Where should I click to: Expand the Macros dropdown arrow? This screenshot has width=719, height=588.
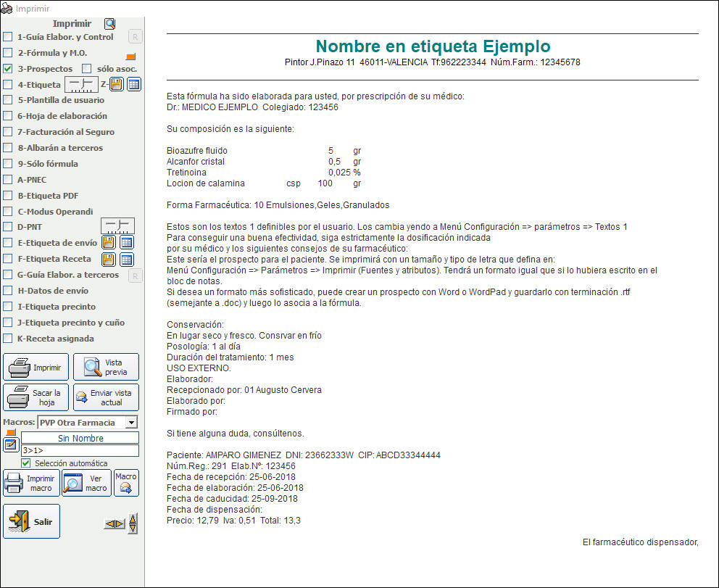(x=132, y=423)
